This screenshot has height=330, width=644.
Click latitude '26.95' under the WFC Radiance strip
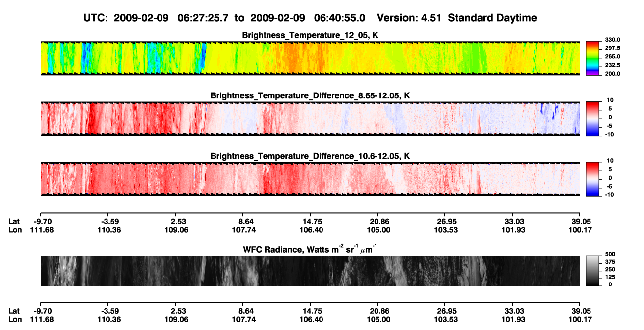(447, 311)
